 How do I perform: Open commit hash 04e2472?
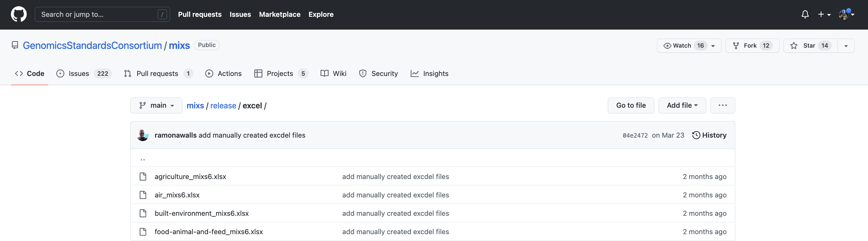(635, 135)
